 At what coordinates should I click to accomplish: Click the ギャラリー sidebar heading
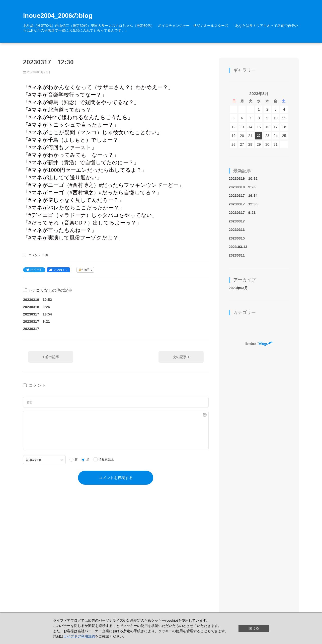245,70
